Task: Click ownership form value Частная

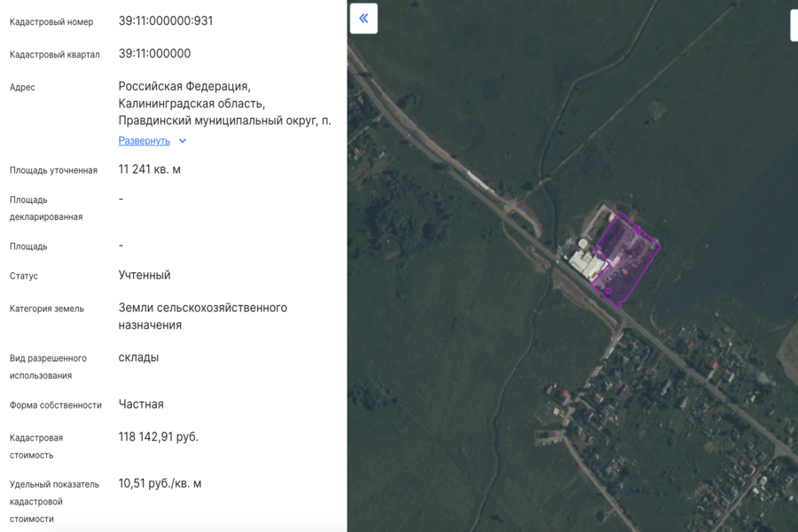Action: 141,403
